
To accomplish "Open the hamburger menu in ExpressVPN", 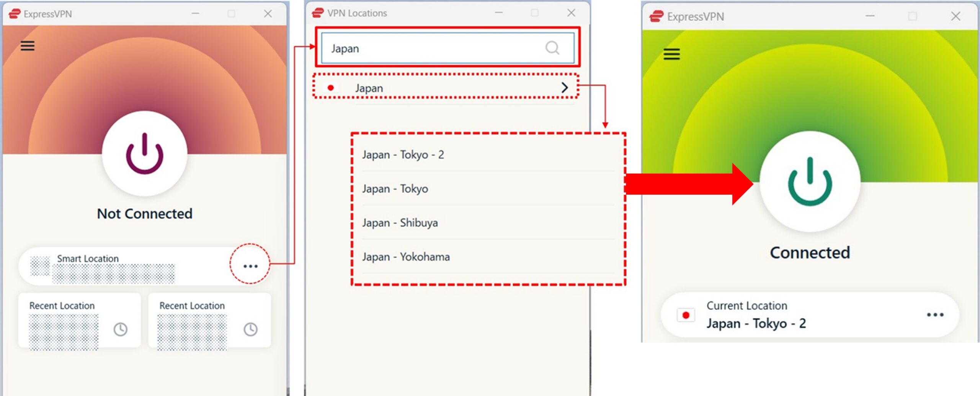I will click(x=27, y=46).
